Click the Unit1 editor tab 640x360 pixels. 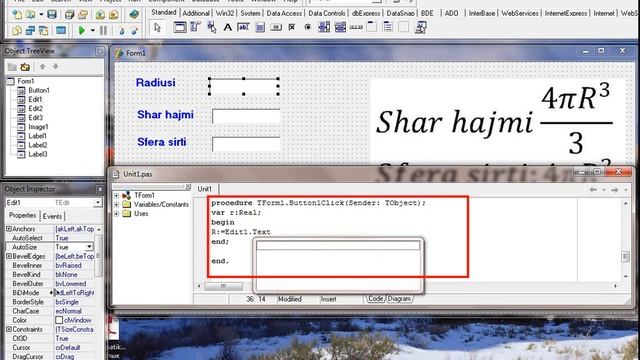[x=205, y=189]
